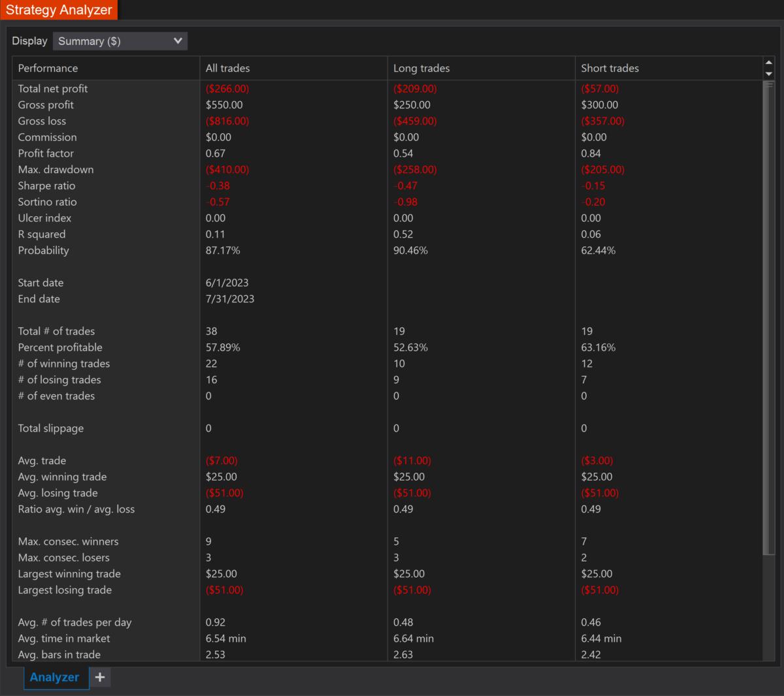Click the Start date value 6/1/2023

pyautogui.click(x=227, y=283)
